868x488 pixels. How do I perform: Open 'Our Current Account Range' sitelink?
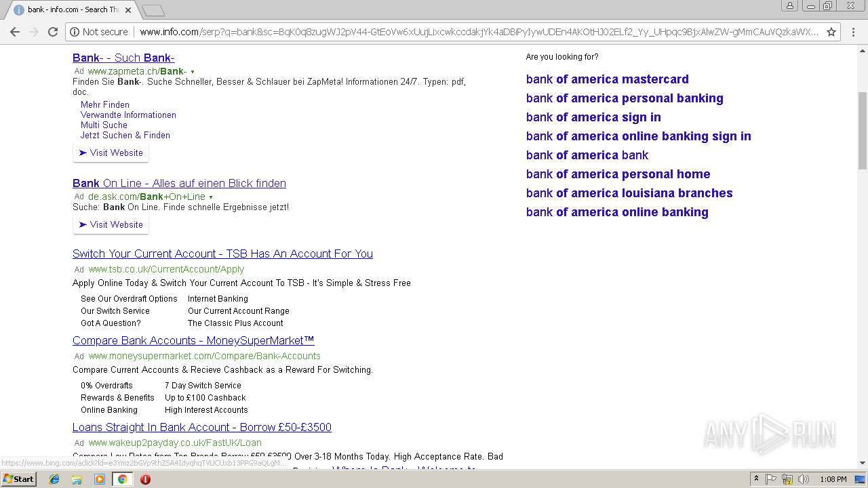239,311
